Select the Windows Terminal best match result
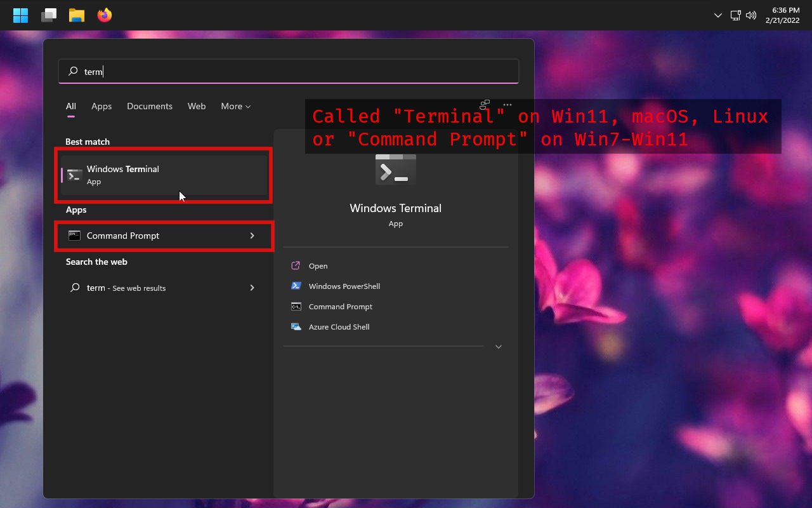This screenshot has width=812, height=508. coord(163,175)
